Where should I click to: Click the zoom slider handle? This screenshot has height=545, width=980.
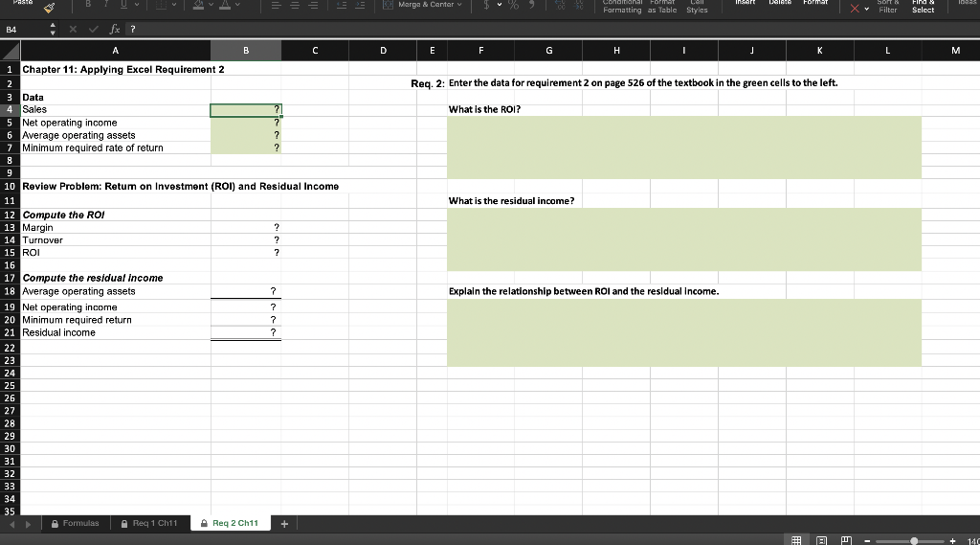coord(914,541)
